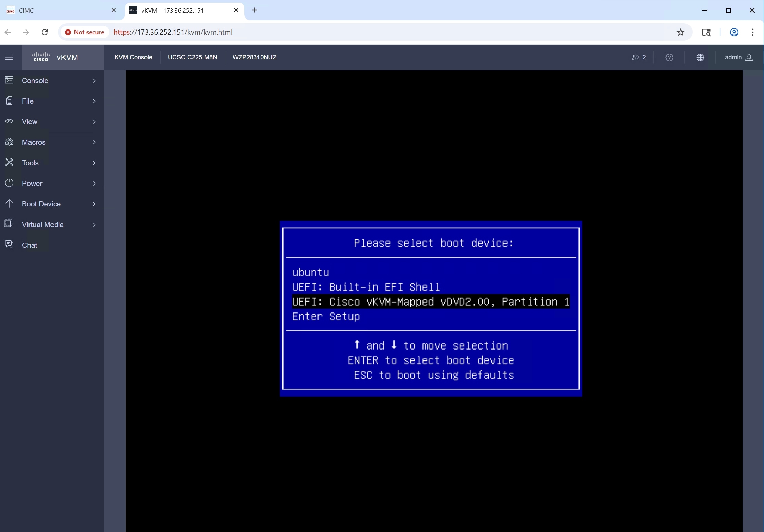Click Please select boot device title
Image resolution: width=764 pixels, height=532 pixels.
coord(434,243)
